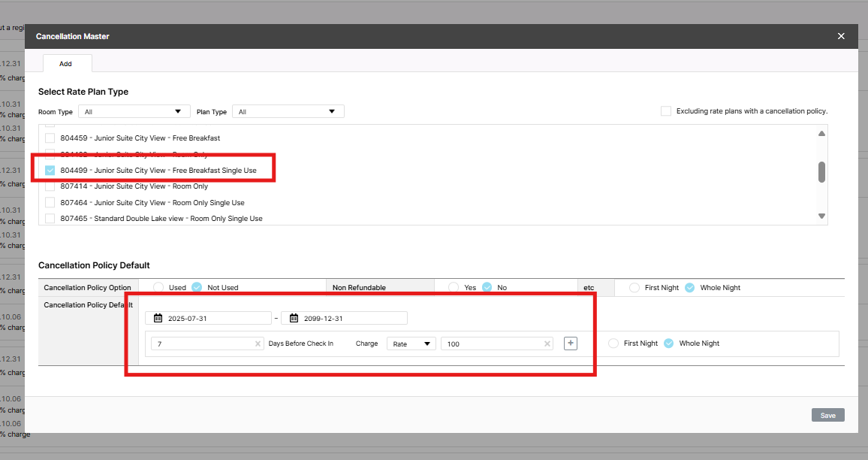Screen dimensions: 868x460
Task: Open the end date calendar icon
Action: tap(294, 318)
